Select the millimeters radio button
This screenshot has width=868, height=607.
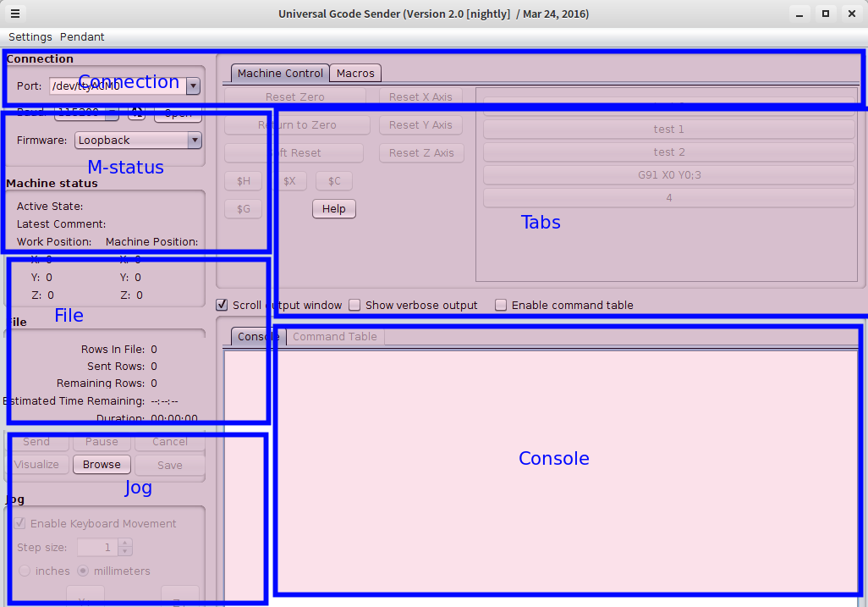[83, 571]
